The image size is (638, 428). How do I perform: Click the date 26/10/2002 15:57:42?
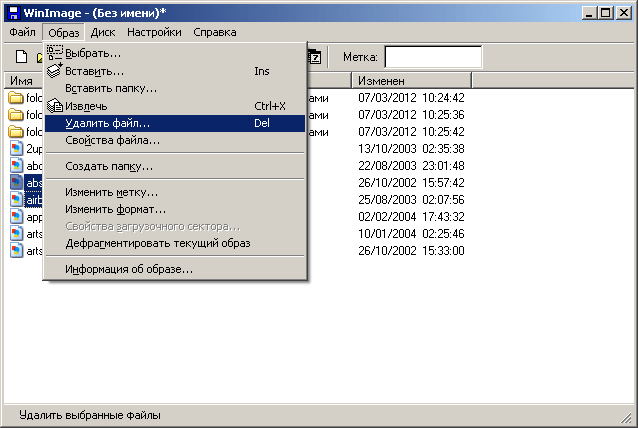click(411, 183)
